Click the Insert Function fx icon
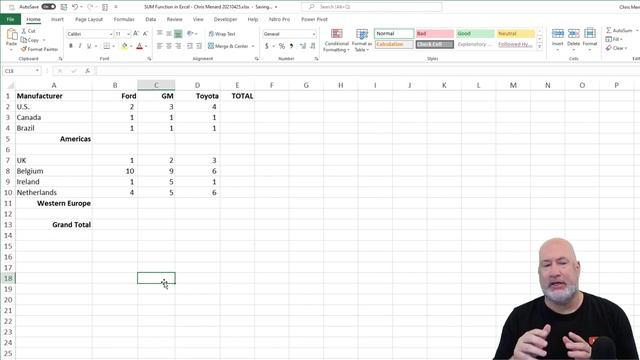The height and width of the screenshot is (360, 640). [x=87, y=71]
